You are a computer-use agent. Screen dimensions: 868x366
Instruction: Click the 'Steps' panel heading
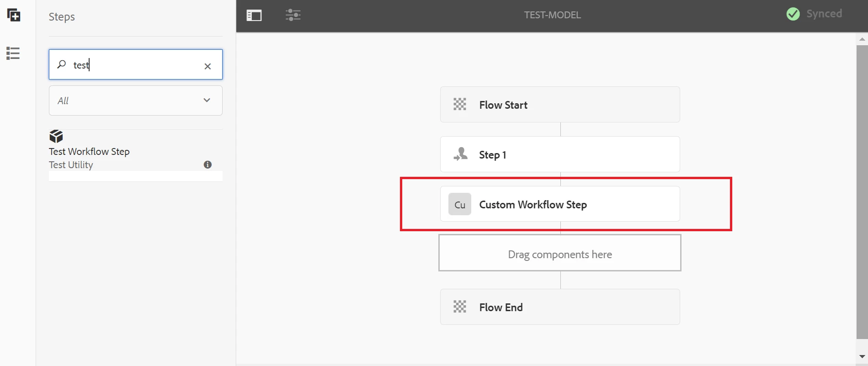tap(62, 17)
